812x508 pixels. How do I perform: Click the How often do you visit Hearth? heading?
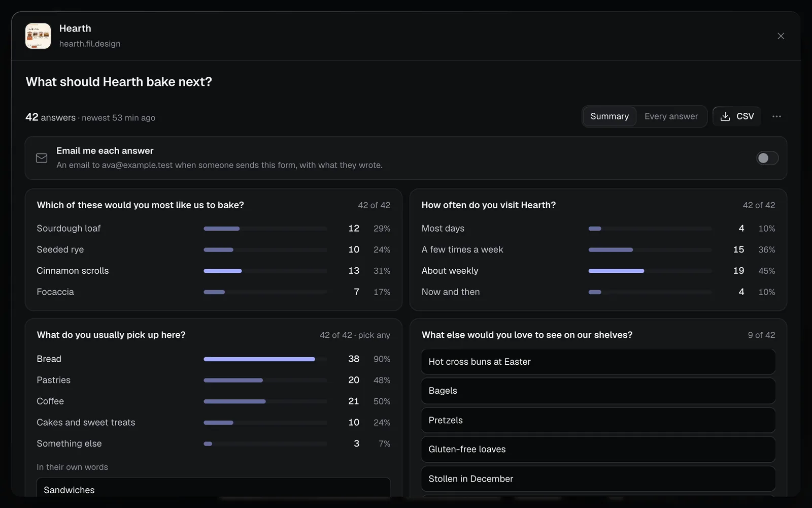click(488, 205)
